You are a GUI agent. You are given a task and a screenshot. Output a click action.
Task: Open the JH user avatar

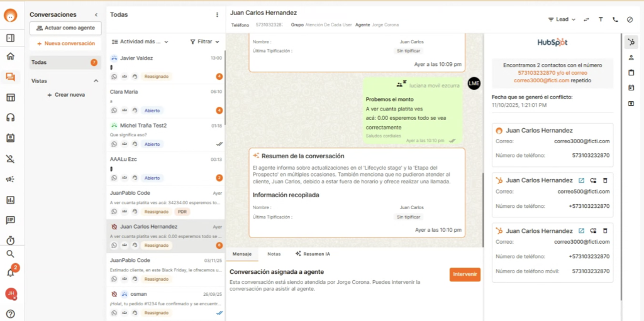pyautogui.click(x=11, y=294)
